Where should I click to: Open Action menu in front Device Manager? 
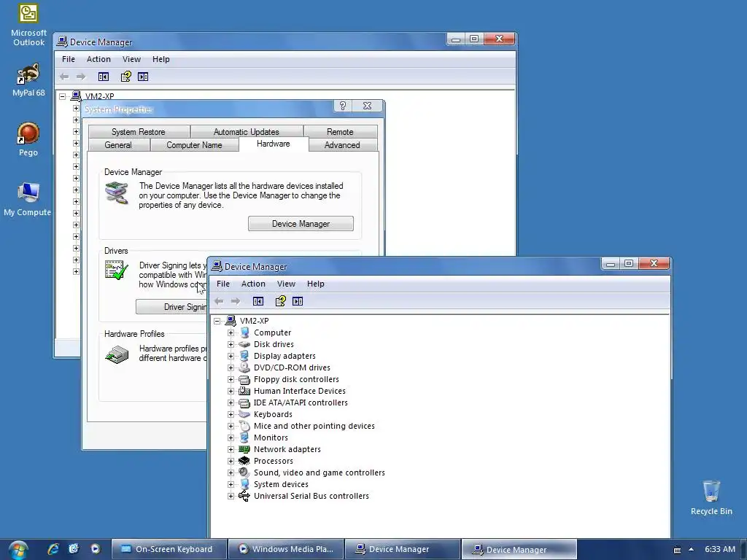coord(253,284)
